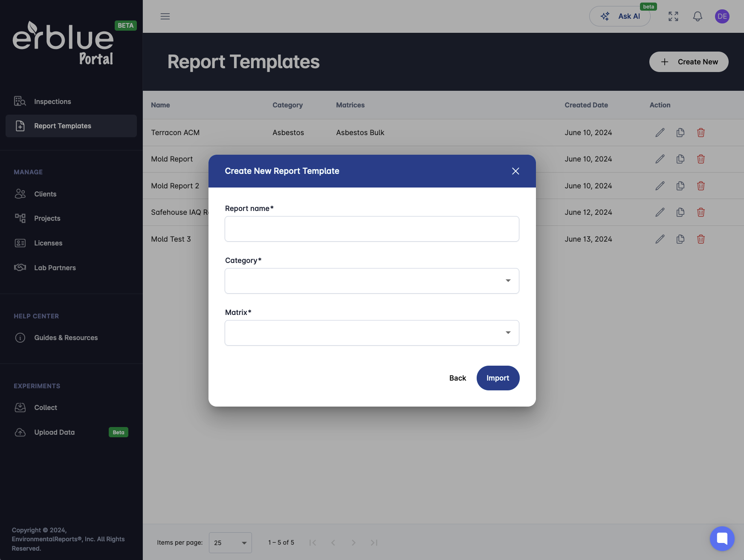Select the Terracon ACM name cell
This screenshot has width=744, height=560.
click(175, 133)
